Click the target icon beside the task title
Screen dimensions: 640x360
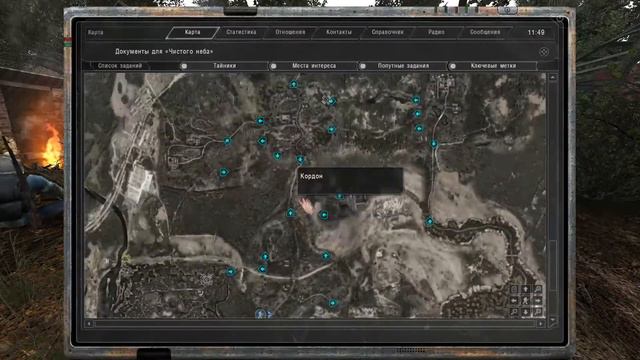pos(544,52)
